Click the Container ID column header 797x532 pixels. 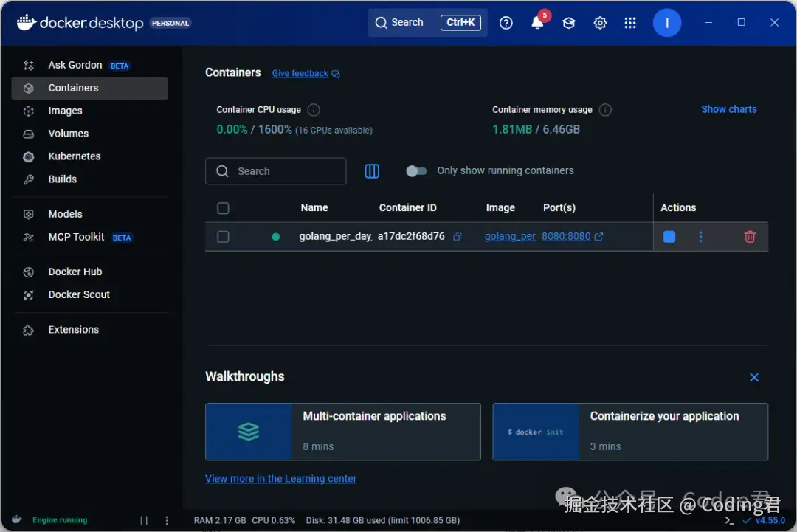click(407, 208)
